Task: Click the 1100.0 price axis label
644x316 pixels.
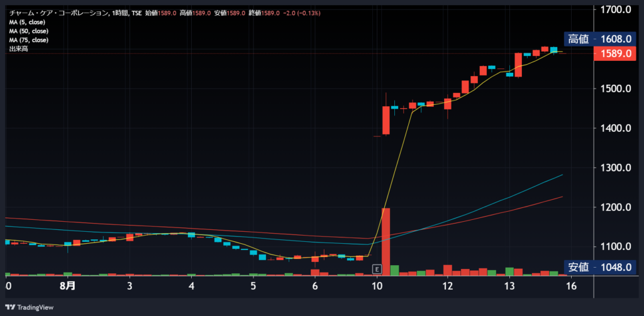Action: pyautogui.click(x=615, y=246)
